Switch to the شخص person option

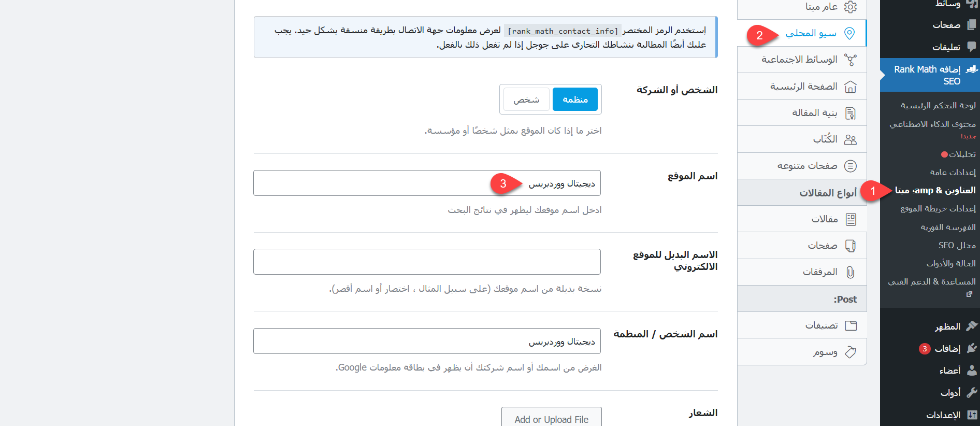pyautogui.click(x=526, y=99)
